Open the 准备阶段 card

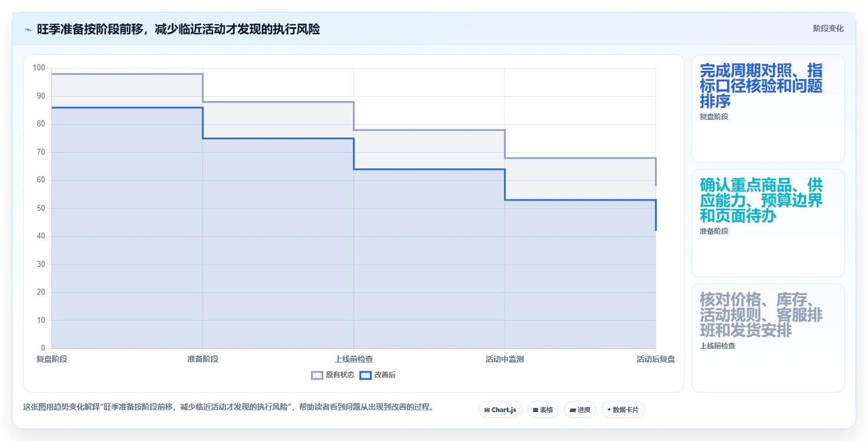[768, 223]
